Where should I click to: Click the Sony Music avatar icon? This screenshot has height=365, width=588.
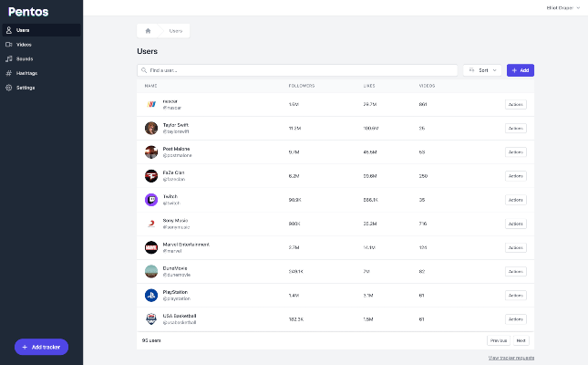[x=151, y=224]
